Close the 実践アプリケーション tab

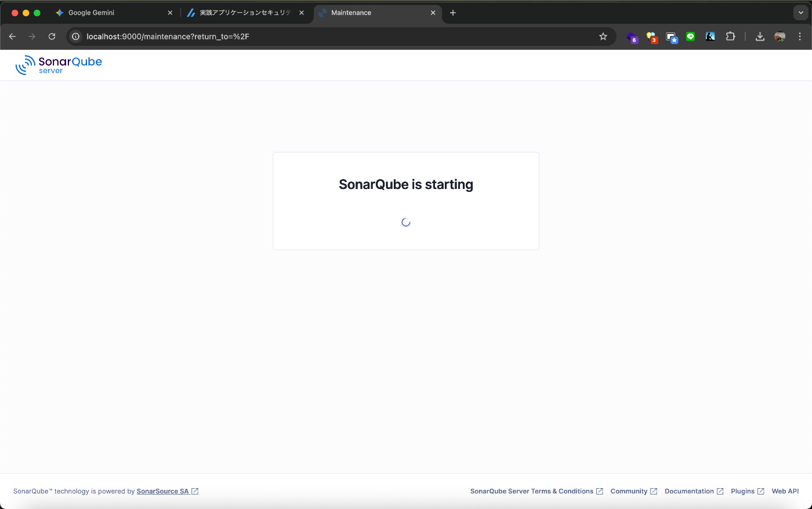(x=302, y=13)
